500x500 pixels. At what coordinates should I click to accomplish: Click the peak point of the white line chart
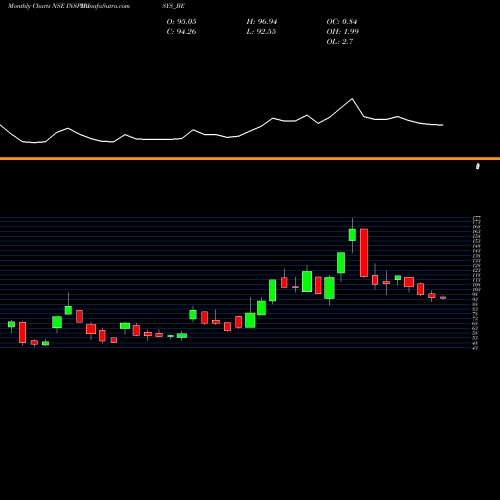pos(352,99)
